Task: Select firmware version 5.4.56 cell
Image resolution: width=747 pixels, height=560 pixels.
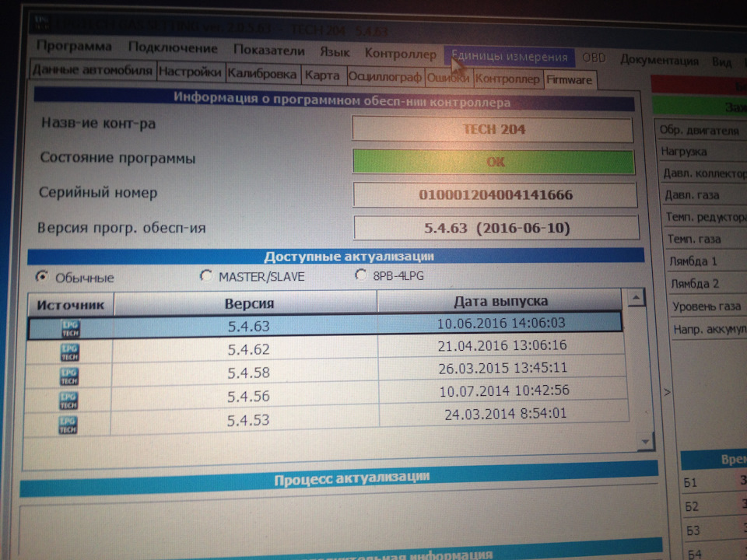Action: coord(247,397)
